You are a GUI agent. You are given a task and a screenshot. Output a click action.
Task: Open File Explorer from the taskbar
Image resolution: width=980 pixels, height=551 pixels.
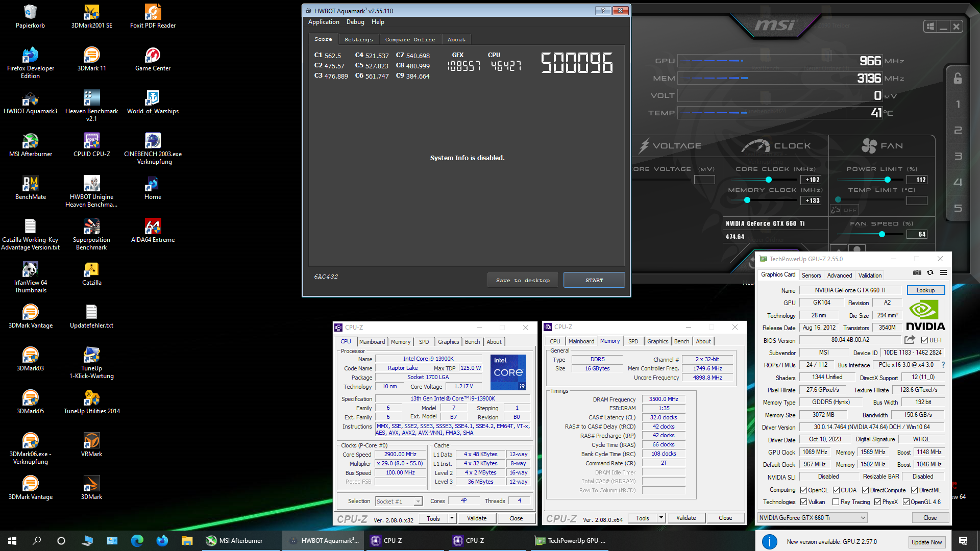(x=187, y=541)
